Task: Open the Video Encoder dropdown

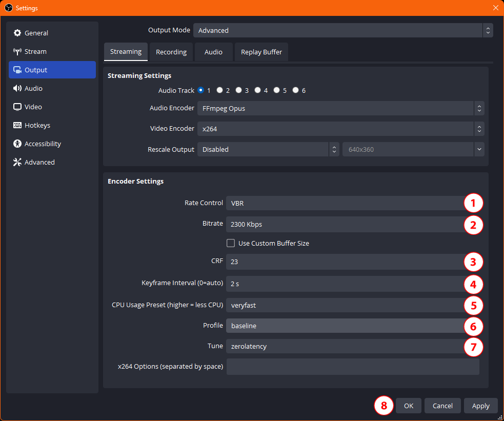Action: [341, 129]
